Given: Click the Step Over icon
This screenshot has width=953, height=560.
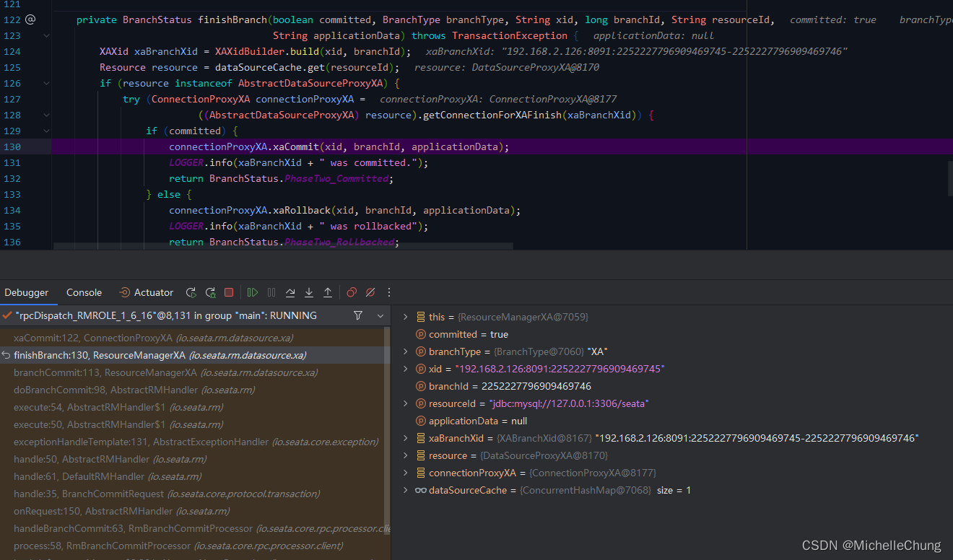Looking at the screenshot, I should 290,292.
